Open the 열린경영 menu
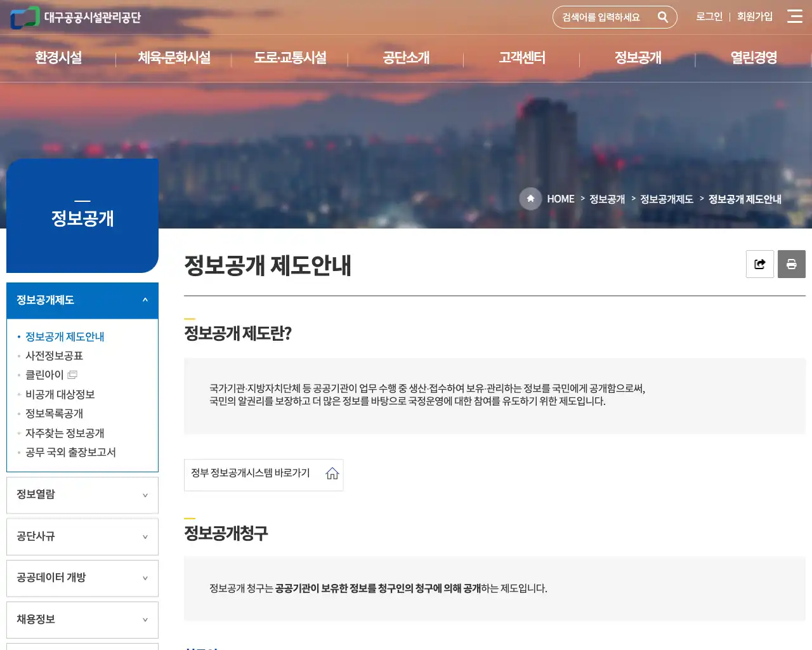This screenshot has height=650, width=812. coord(752,58)
